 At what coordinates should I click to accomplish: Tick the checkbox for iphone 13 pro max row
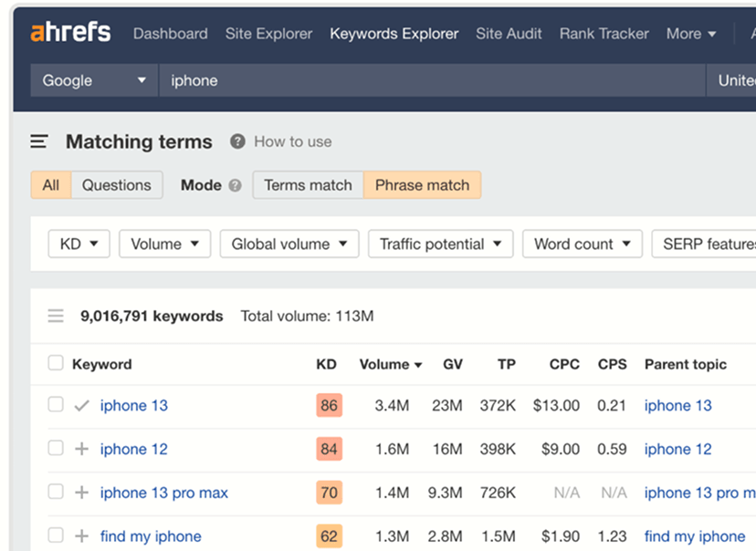pos(56,492)
